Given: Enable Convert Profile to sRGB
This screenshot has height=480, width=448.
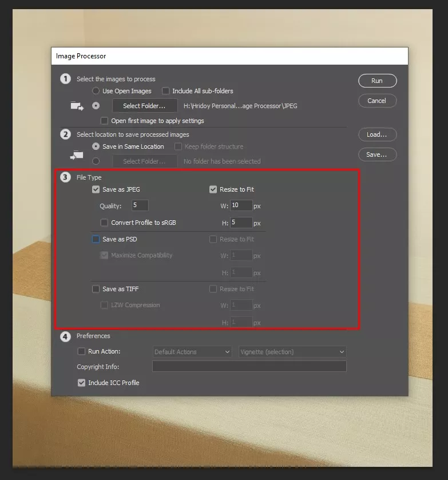Looking at the screenshot, I should [104, 223].
